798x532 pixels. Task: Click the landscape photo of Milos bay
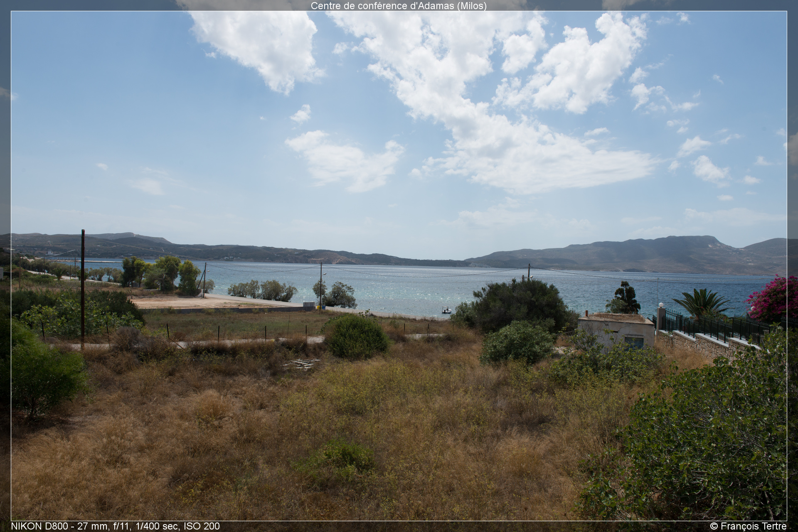pyautogui.click(x=399, y=266)
